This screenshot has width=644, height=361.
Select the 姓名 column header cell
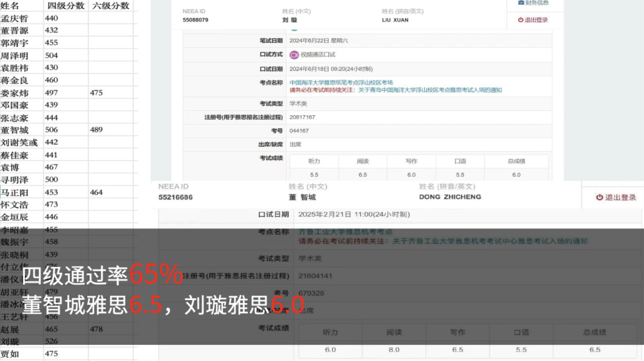(11, 5)
